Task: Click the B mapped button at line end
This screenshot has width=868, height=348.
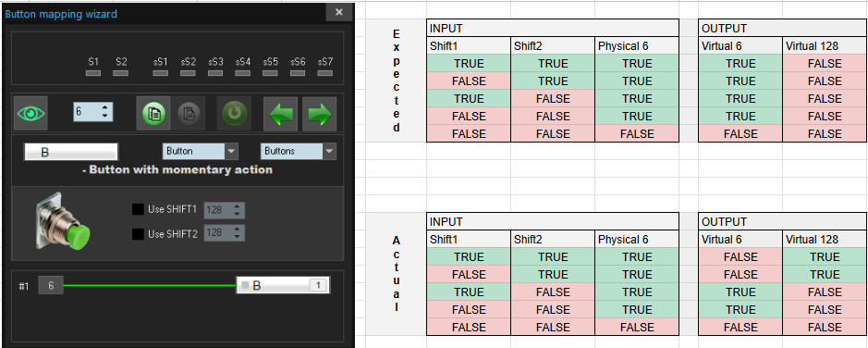Action: click(x=283, y=285)
